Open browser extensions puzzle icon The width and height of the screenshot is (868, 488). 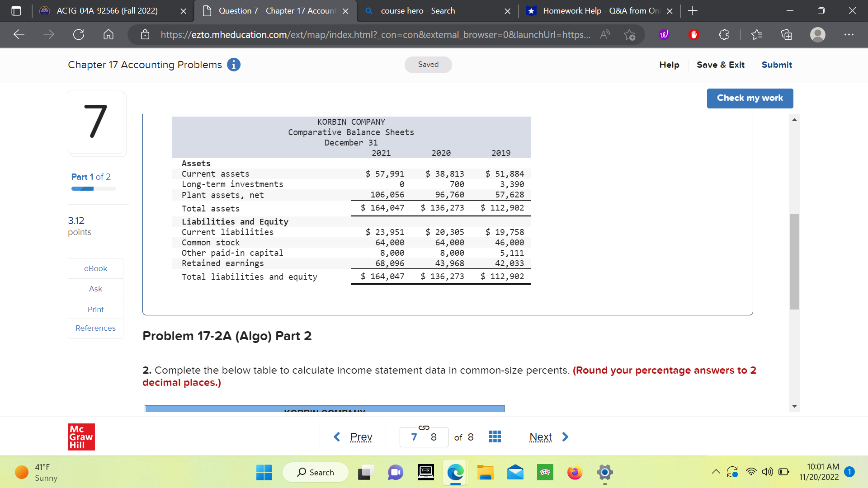[724, 35]
